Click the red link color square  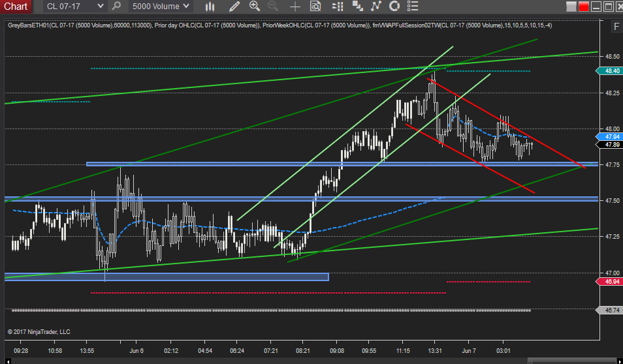[584, 7]
